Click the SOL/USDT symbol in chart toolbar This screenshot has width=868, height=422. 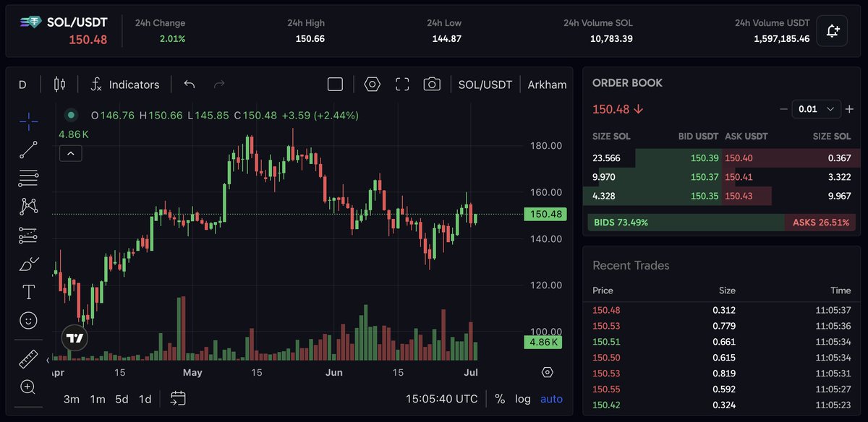485,85
